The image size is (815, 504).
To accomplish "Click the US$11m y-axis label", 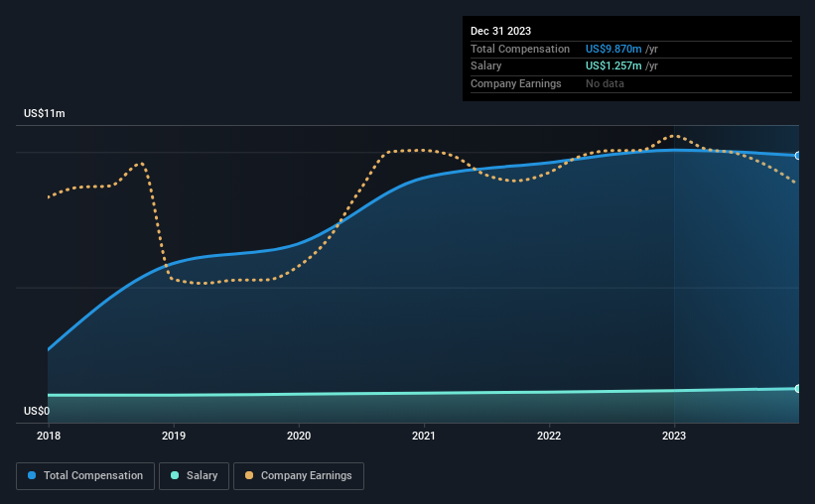I will 45,113.
